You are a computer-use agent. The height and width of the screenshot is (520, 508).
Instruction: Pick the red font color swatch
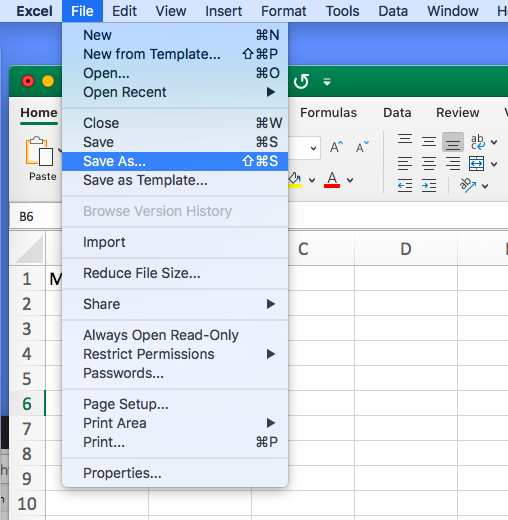tap(332, 180)
